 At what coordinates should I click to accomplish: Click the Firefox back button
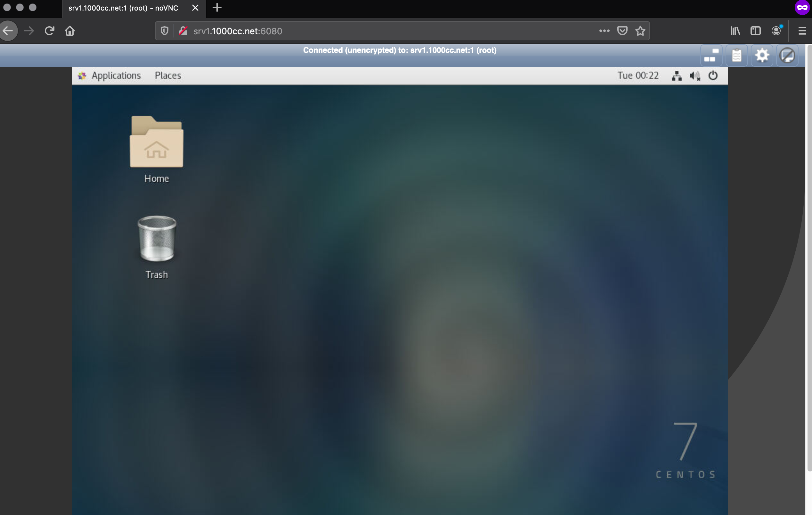[x=8, y=31]
